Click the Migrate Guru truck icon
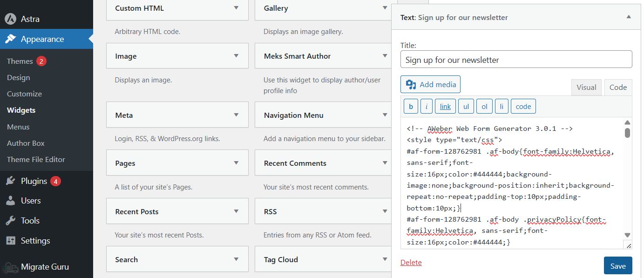This screenshot has width=644, height=278. click(10, 267)
